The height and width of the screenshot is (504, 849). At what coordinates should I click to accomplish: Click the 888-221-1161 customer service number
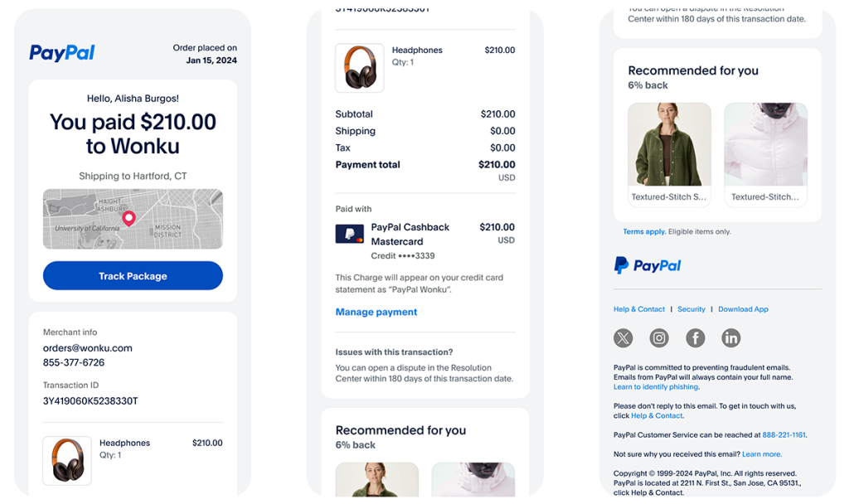coord(784,434)
